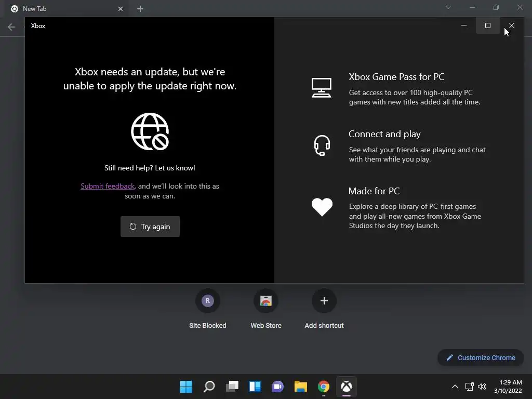This screenshot has width=532, height=399.
Task: Click the See what your friends are playing text
Action: 417,154
